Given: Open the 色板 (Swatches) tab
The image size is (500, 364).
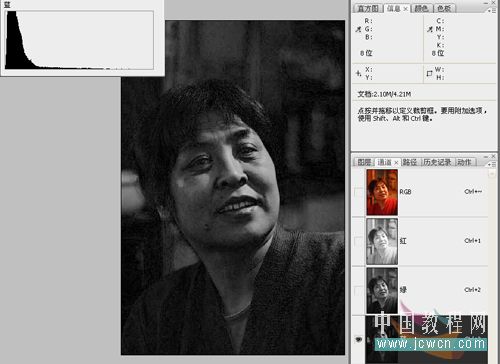Looking at the screenshot, I should pos(444,9).
